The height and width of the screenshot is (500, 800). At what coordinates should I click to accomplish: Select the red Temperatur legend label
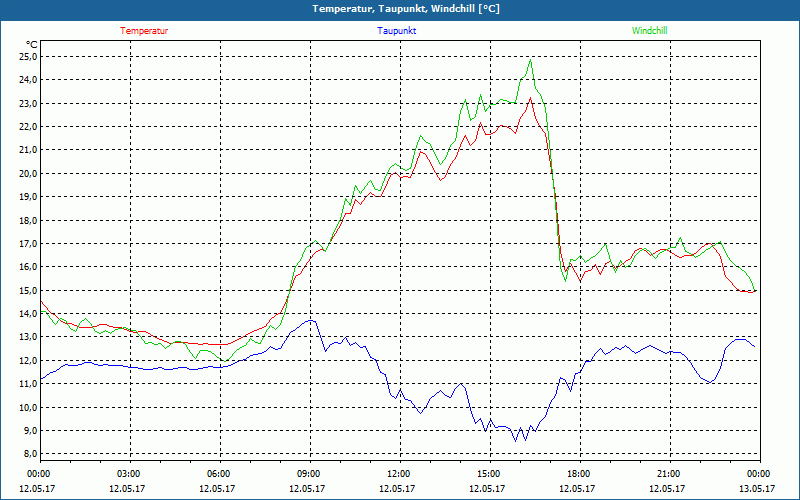(144, 31)
